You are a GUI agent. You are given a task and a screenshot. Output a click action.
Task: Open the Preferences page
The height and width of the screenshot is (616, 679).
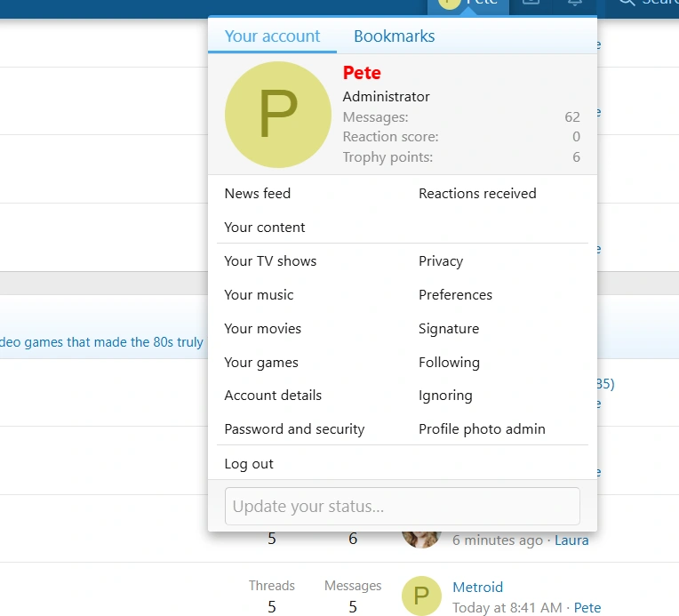pos(455,295)
